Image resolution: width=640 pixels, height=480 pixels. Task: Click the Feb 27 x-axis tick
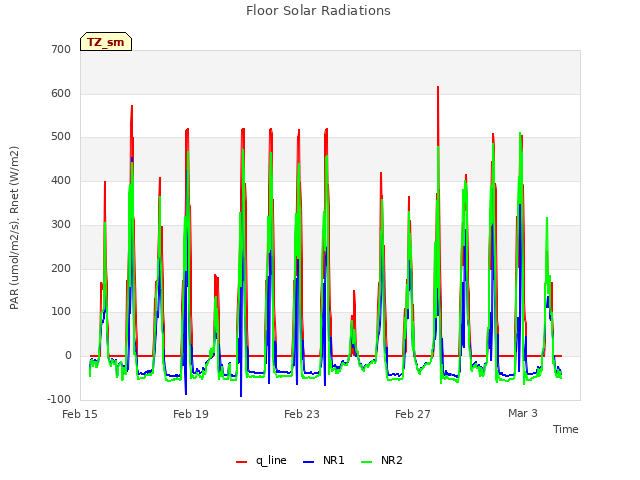(x=413, y=414)
